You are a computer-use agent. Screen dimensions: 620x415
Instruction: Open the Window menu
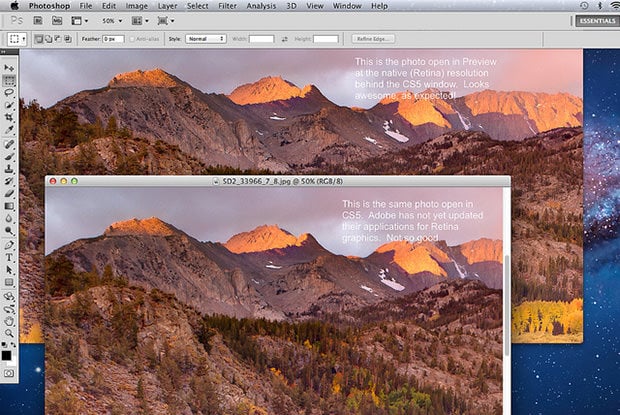point(347,6)
